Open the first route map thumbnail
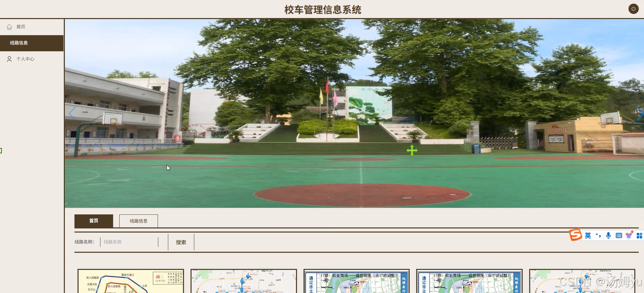 click(130, 281)
